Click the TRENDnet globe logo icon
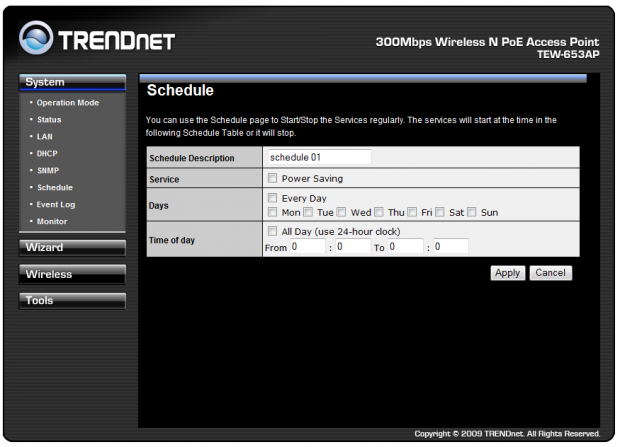The height and width of the screenshot is (447, 620). click(x=36, y=38)
